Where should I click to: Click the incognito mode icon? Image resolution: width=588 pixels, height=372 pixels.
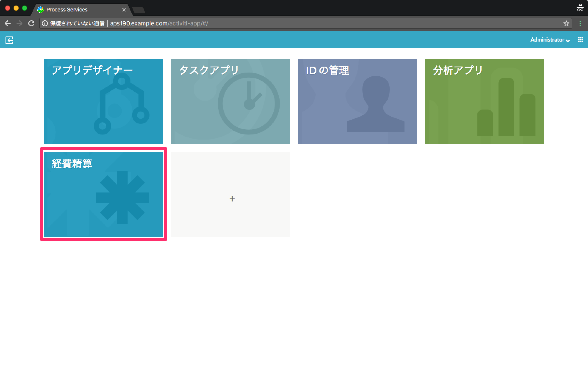580,8
